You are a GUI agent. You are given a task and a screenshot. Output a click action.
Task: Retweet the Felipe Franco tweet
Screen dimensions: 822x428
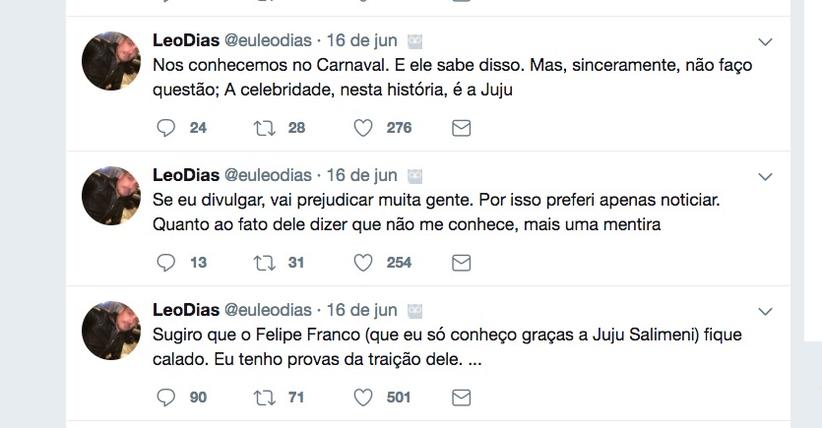[x=265, y=397]
